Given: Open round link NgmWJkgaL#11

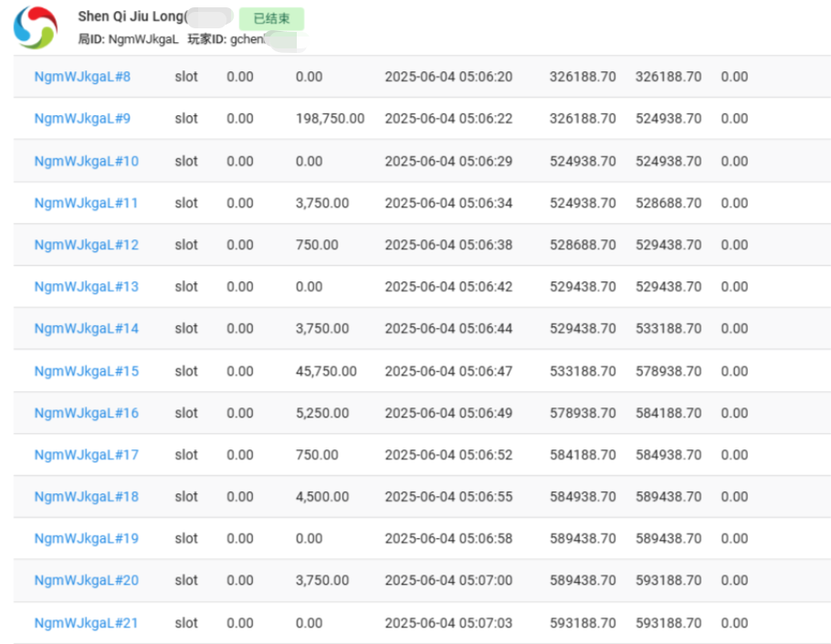Looking at the screenshot, I should (86, 203).
